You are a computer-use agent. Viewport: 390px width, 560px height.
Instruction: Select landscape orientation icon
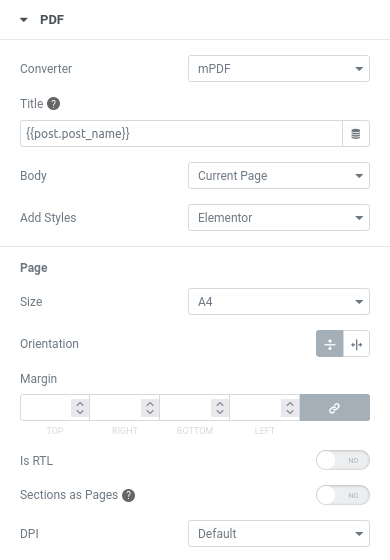coord(356,344)
